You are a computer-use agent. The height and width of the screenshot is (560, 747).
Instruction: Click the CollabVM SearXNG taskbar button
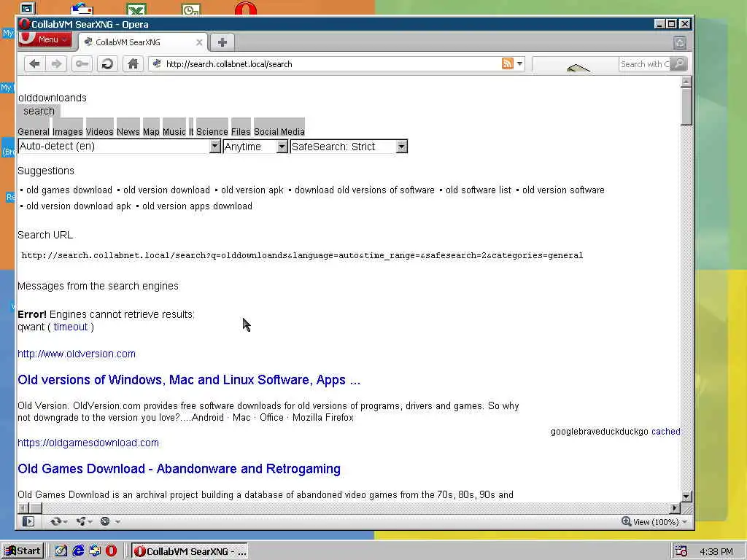pos(190,551)
